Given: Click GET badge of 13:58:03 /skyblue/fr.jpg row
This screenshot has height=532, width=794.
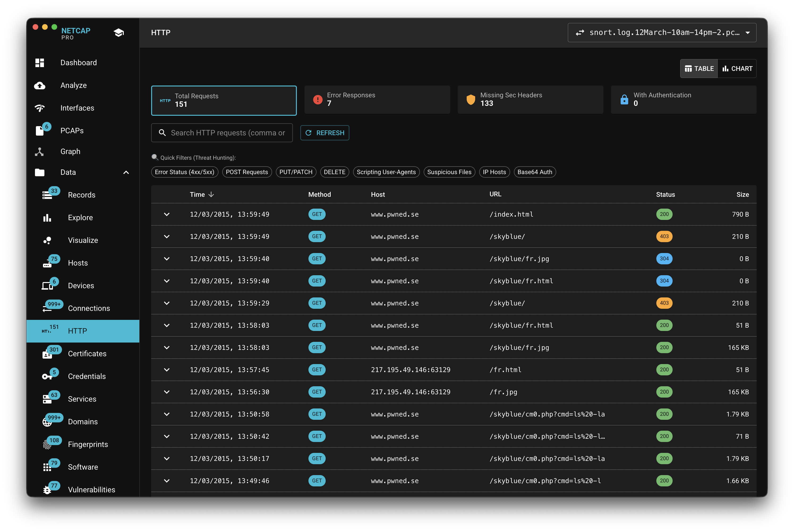Looking at the screenshot, I should coord(317,348).
